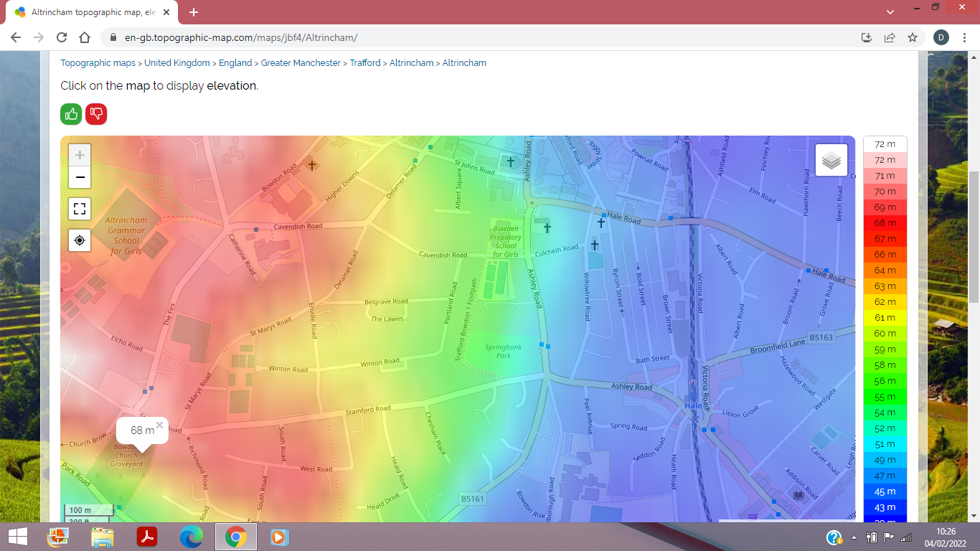Open the Chrome three-dot menu
The height and width of the screenshot is (551, 980).
(x=965, y=37)
